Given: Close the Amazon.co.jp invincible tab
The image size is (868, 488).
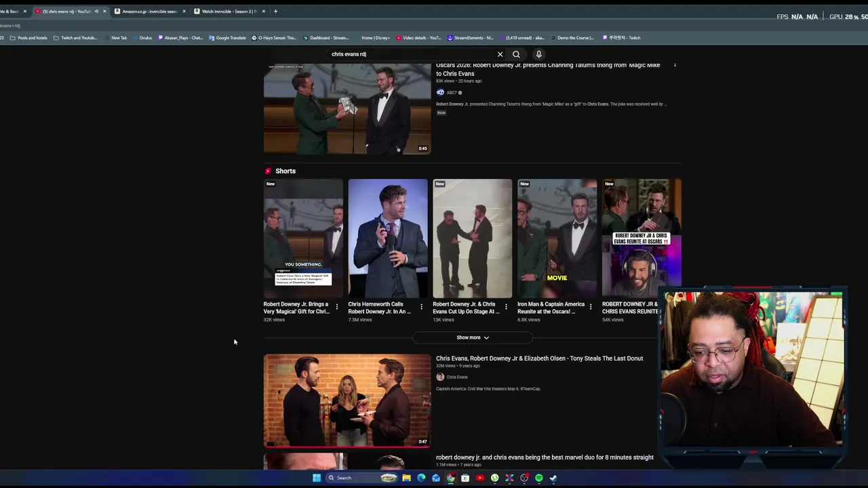Looking at the screenshot, I should coord(184,12).
